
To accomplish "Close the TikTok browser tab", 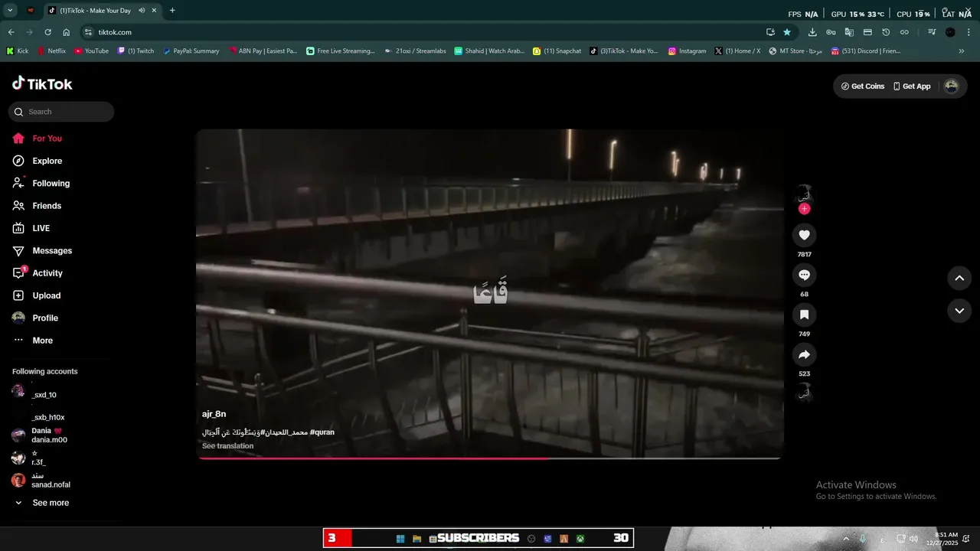I will [x=154, y=11].
